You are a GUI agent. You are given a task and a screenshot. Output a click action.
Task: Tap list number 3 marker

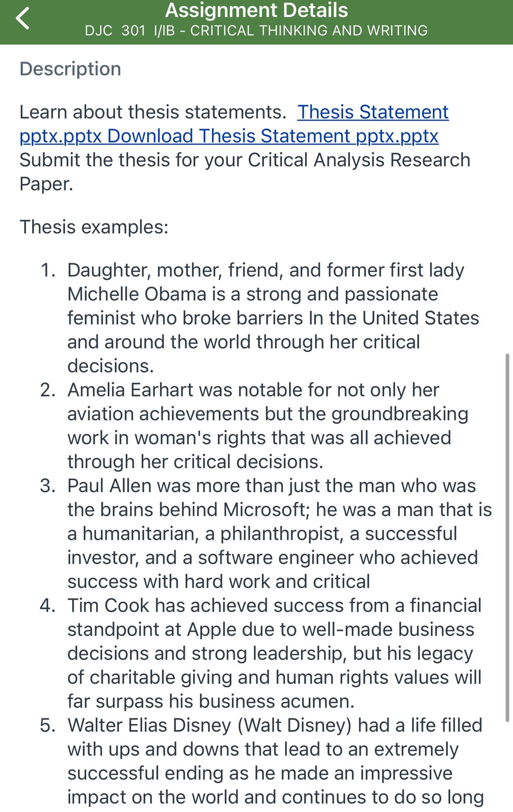48,486
